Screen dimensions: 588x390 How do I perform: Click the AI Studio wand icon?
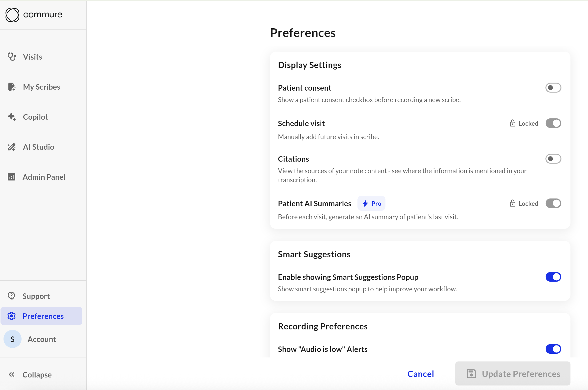point(12,147)
